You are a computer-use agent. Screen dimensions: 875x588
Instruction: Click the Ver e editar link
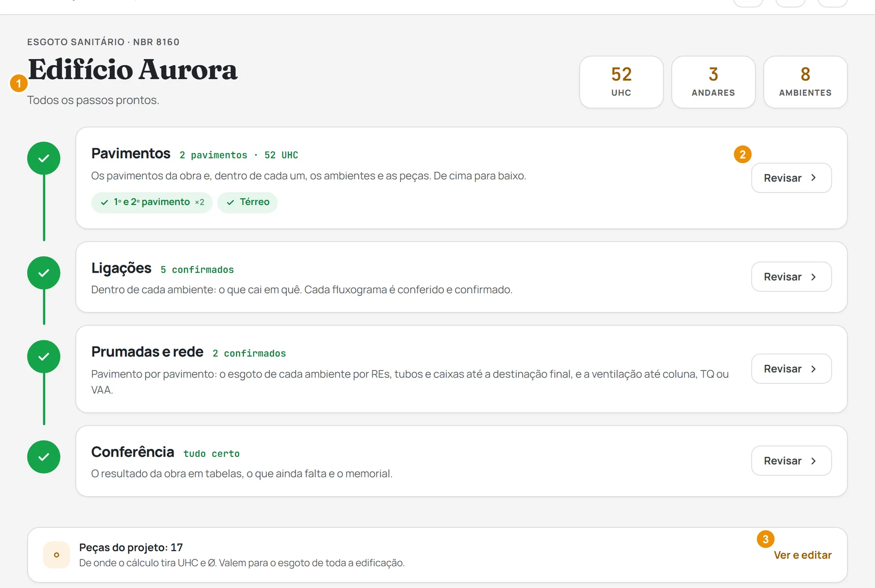pyautogui.click(x=803, y=555)
